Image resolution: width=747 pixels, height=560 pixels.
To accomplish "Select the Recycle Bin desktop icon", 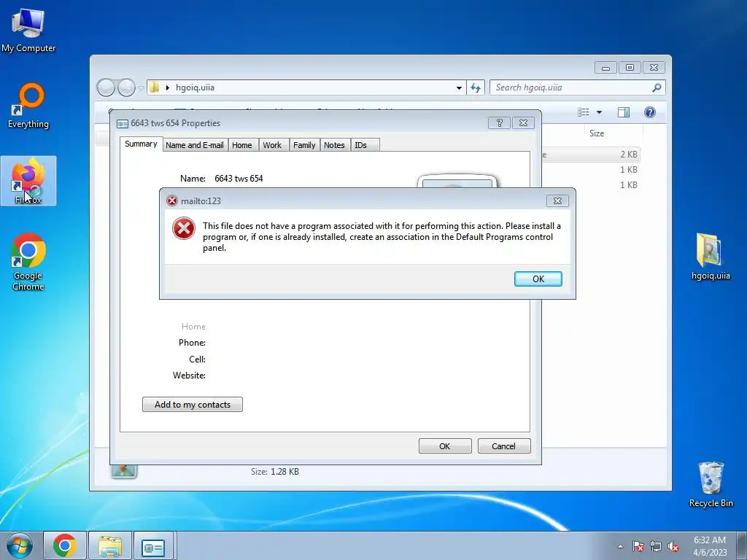I will click(711, 484).
